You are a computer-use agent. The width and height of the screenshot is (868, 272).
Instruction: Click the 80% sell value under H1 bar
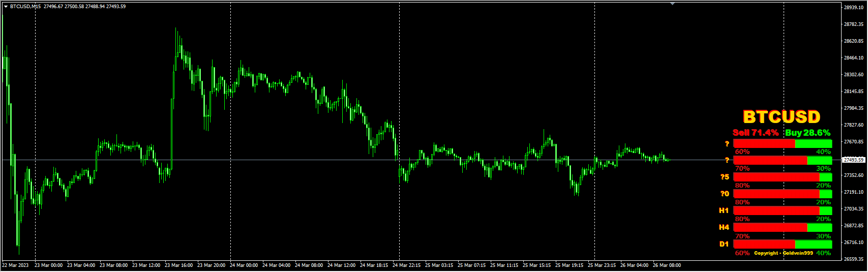[x=742, y=219]
